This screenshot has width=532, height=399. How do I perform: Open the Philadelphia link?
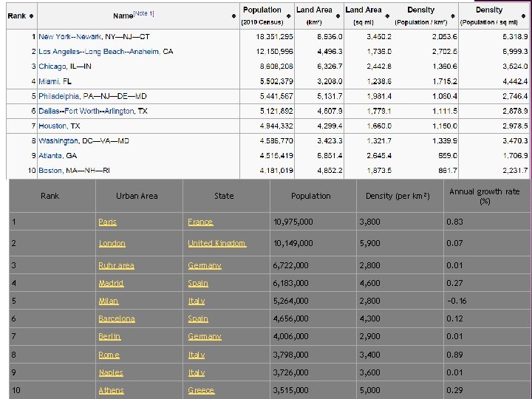coord(58,96)
